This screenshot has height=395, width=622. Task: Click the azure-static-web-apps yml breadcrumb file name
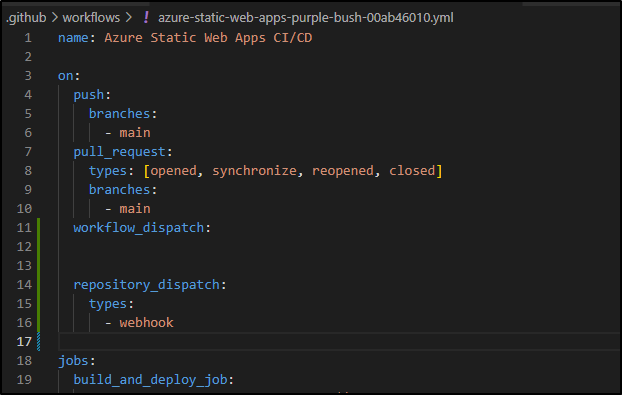pos(305,18)
